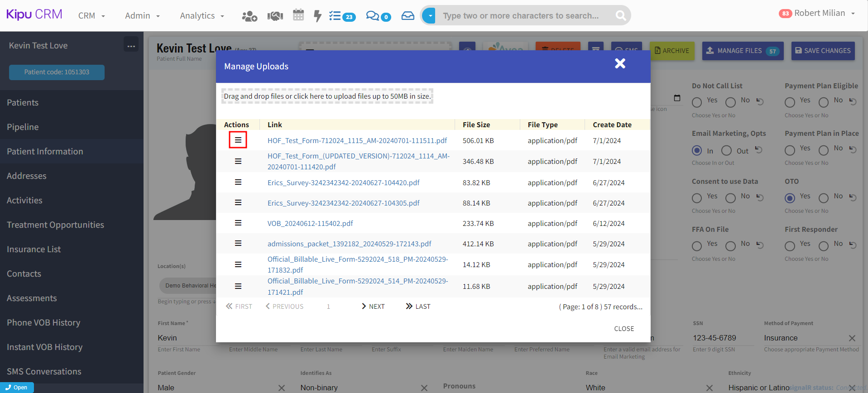Open the handshake icon in navbar
Viewport: 868px width, 393px height.
click(275, 16)
